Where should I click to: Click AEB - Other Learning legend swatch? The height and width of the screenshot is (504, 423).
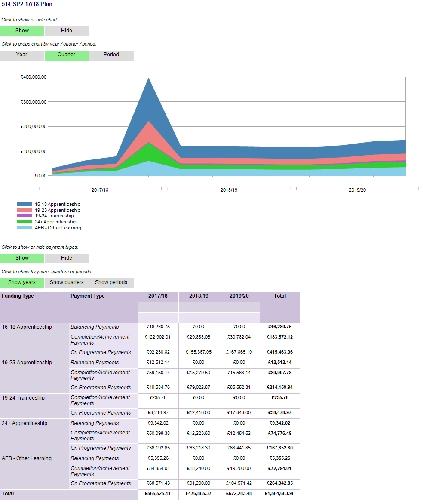(x=25, y=228)
